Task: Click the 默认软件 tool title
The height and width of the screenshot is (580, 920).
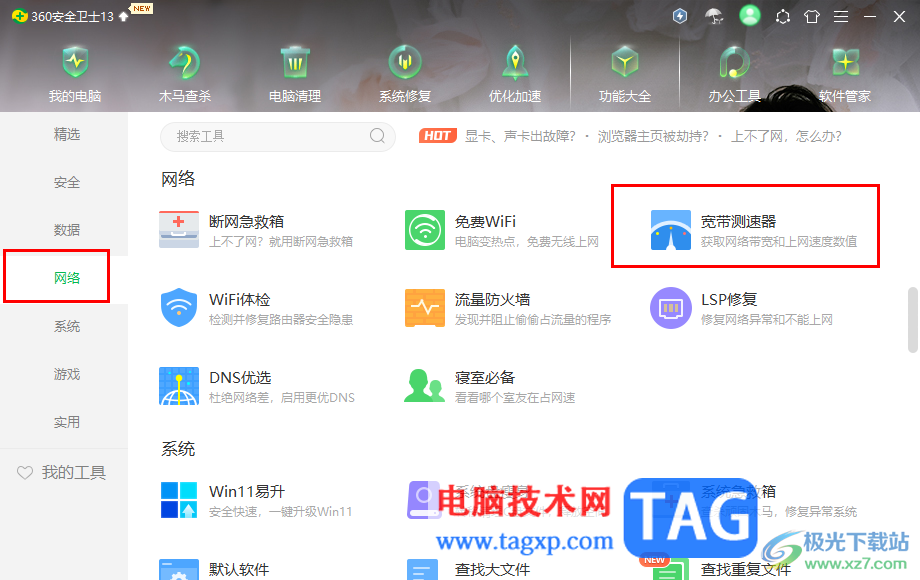Action: tap(239, 569)
